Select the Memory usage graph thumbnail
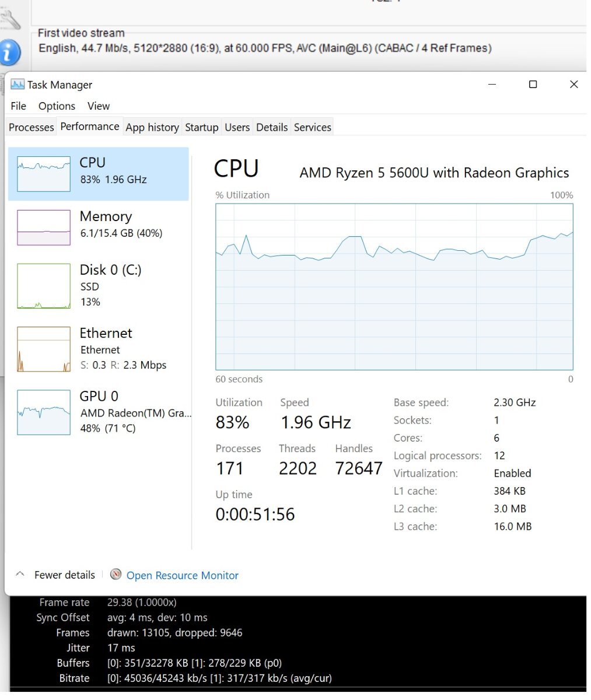Image resolution: width=591 pixels, height=700 pixels. point(44,228)
